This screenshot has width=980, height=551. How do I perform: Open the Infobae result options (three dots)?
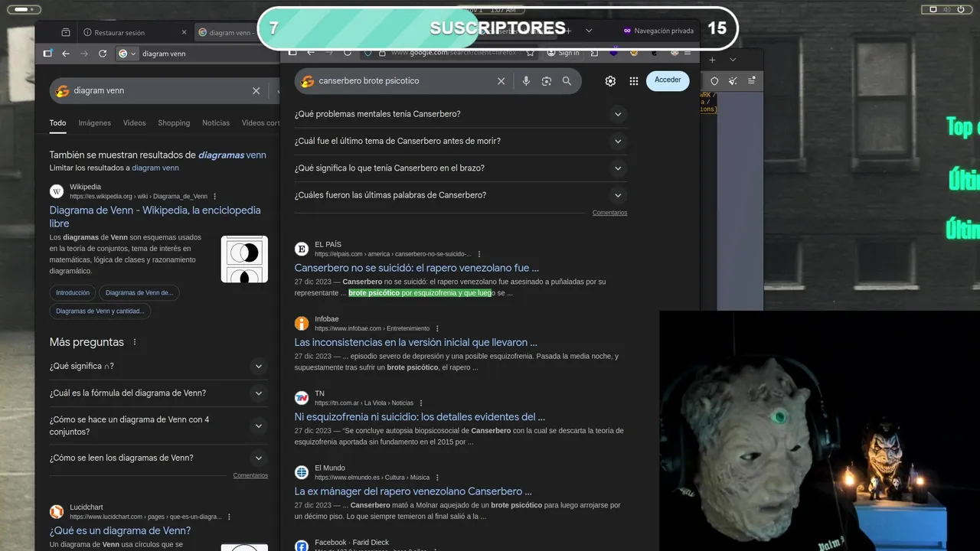(x=437, y=328)
